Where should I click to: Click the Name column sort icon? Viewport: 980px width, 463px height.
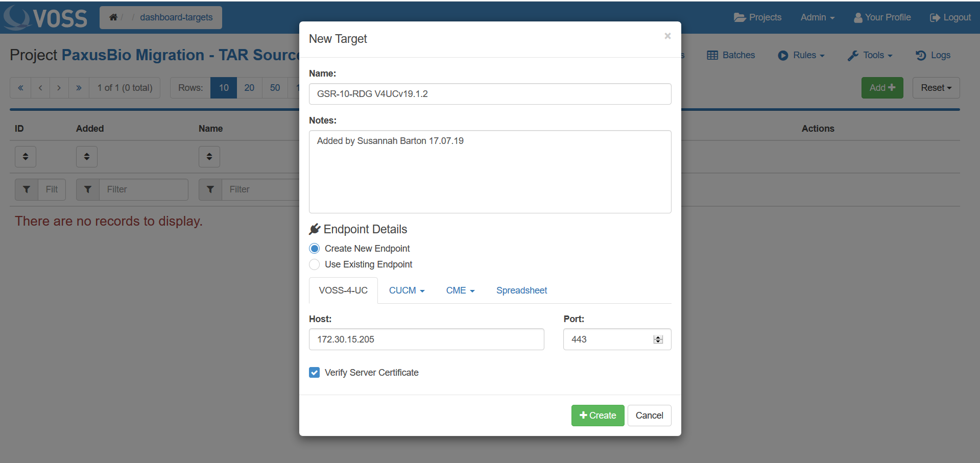[209, 157]
